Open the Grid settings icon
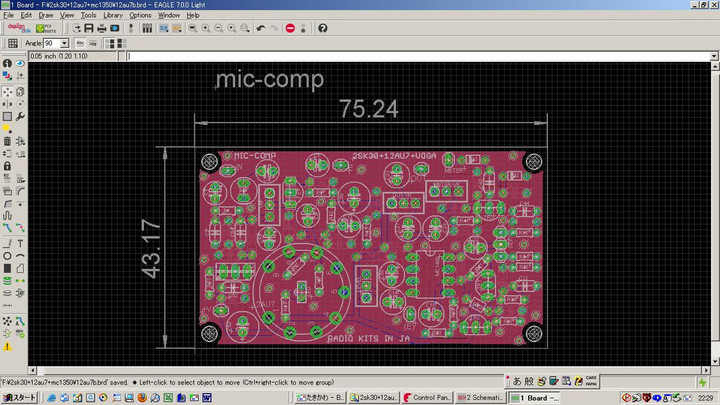 (13, 43)
